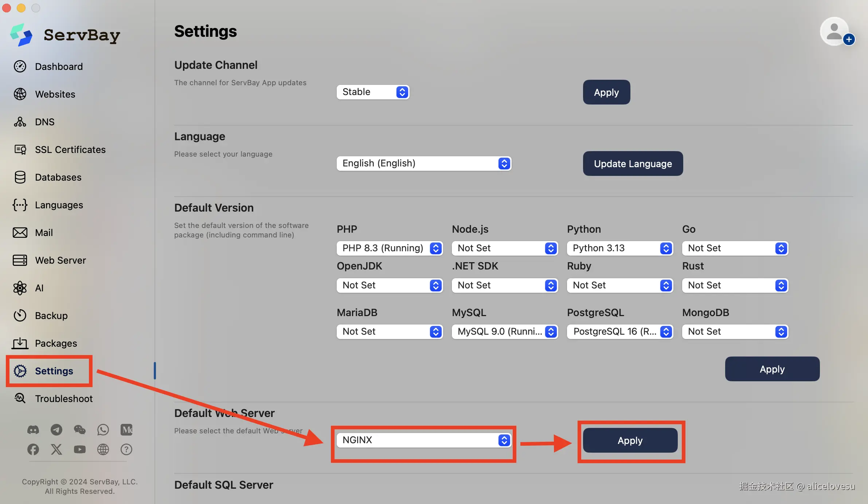Click the X (Twitter) icon
This screenshot has width=868, height=504.
pyautogui.click(x=56, y=449)
